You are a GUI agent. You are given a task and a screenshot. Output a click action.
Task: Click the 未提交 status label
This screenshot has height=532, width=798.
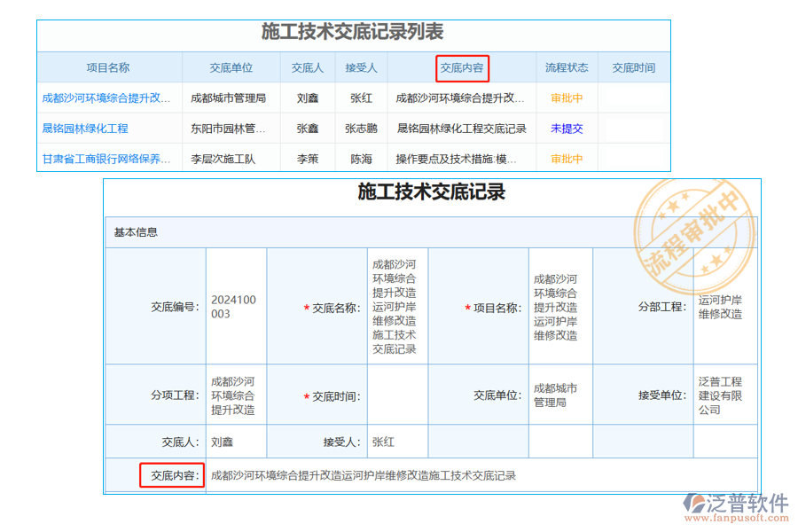(566, 128)
